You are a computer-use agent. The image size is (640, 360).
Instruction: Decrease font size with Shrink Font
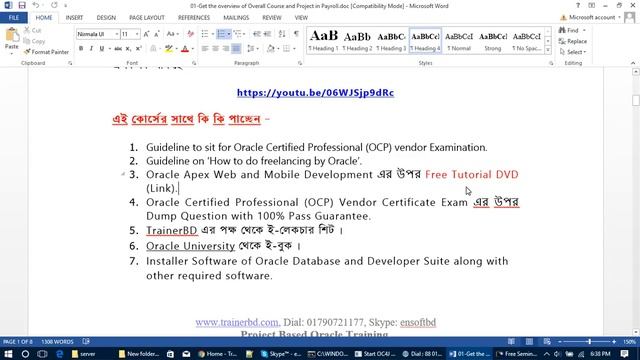pos(157,34)
